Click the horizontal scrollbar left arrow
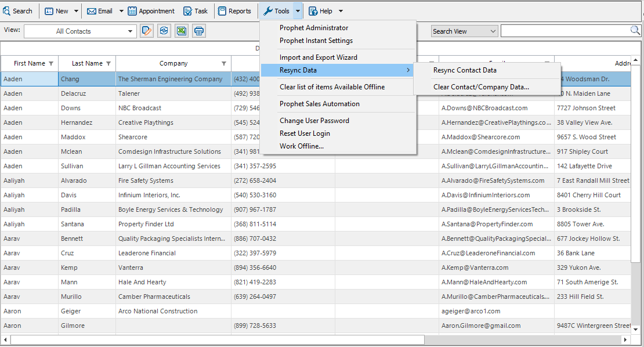644x347 pixels. point(5,339)
